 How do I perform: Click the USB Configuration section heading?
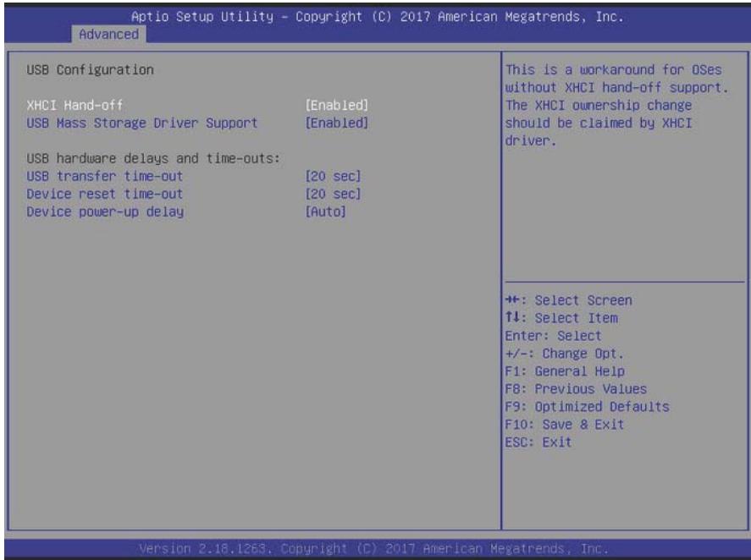point(90,70)
